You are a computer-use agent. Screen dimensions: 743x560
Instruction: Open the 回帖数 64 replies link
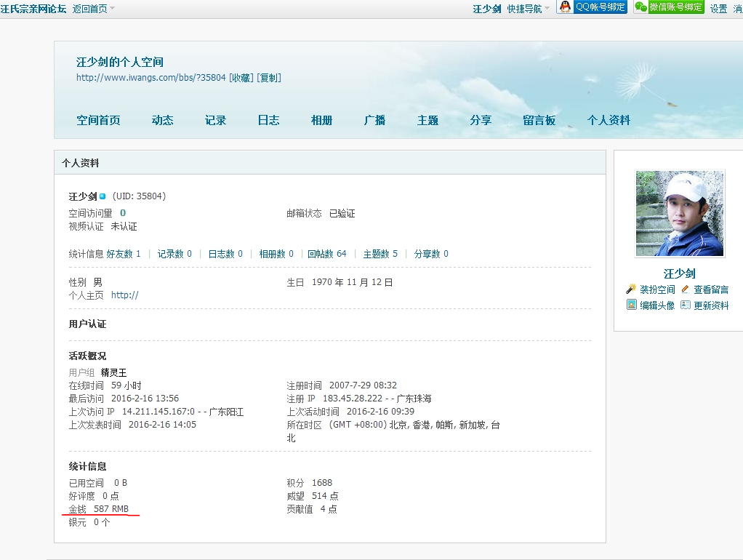(x=326, y=254)
